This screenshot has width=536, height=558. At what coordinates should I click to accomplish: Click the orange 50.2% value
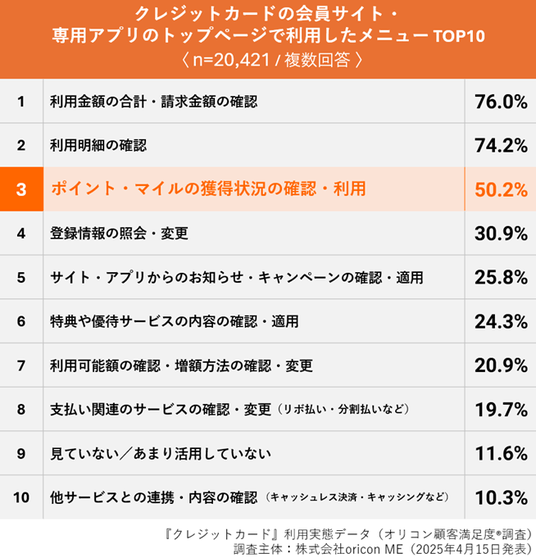(x=501, y=189)
